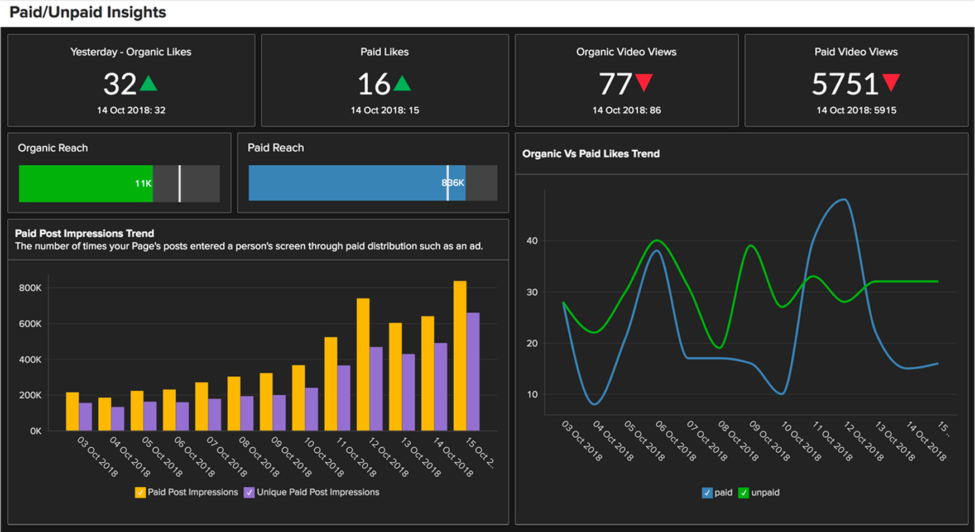Viewport: 975px width, 532px height.
Task: Hide the paid series via its legend checkbox
Action: point(707,492)
